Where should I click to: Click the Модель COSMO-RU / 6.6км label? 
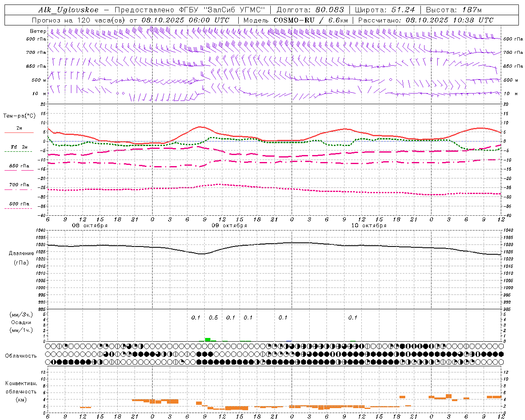(x=296, y=20)
